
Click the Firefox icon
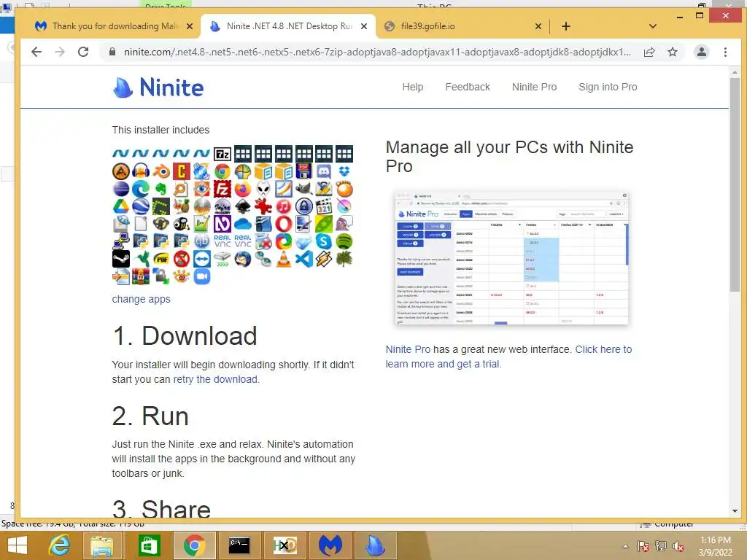242,189
